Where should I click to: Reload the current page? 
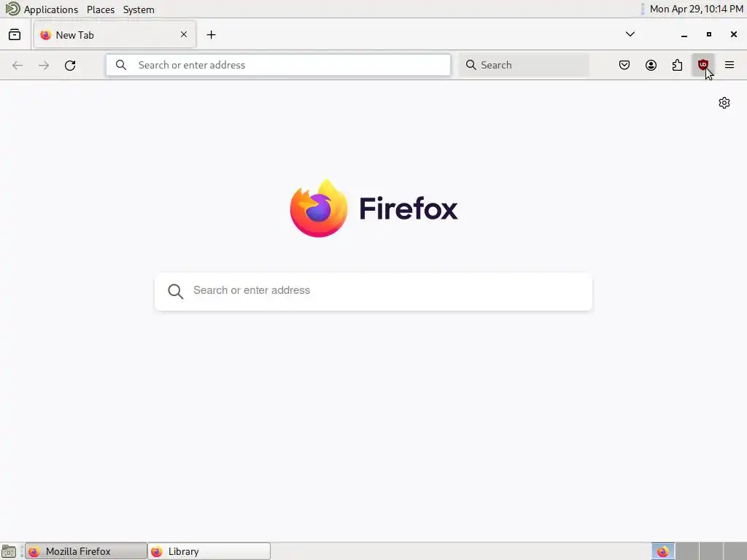[x=70, y=65]
